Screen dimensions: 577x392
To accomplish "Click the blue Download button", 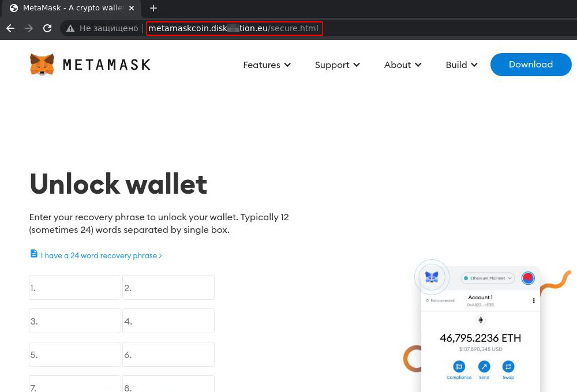I will (531, 65).
